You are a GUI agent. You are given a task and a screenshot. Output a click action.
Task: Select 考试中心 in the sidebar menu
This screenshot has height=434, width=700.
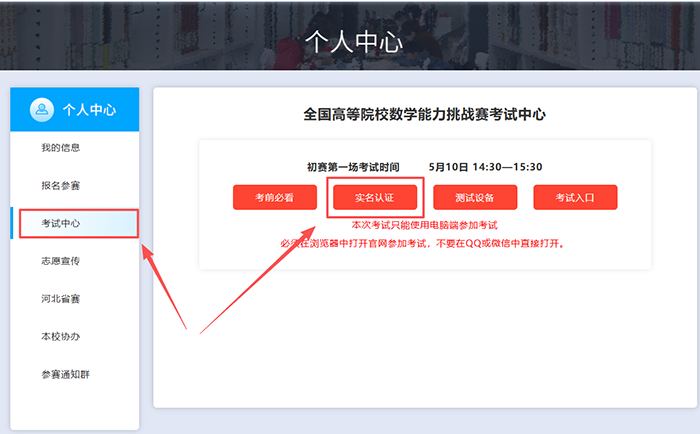61,223
